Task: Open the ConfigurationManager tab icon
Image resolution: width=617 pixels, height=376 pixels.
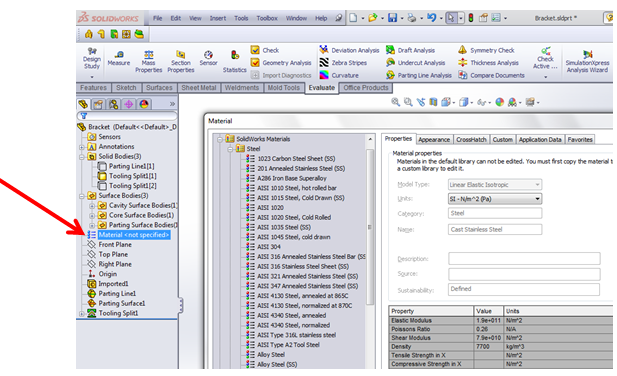Action: coord(113,104)
